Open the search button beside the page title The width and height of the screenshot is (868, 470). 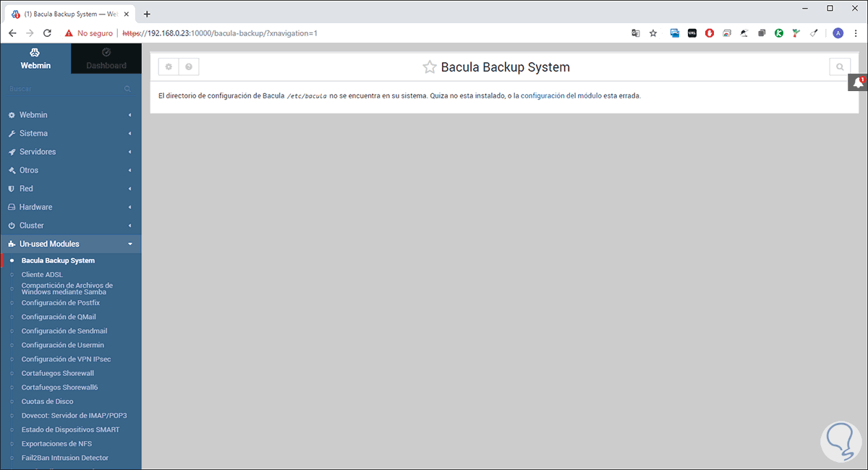pyautogui.click(x=840, y=67)
